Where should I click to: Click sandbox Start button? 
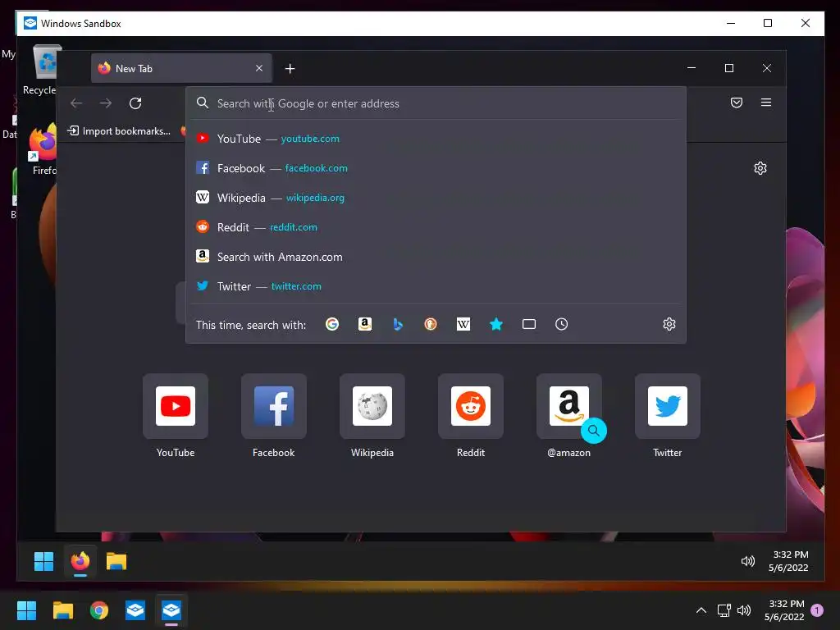coord(43,561)
